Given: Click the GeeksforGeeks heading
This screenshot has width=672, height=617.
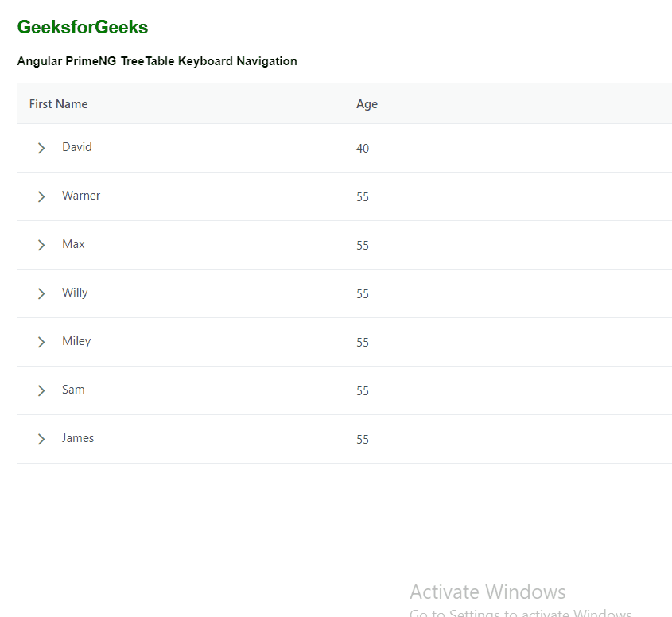Looking at the screenshot, I should (83, 28).
